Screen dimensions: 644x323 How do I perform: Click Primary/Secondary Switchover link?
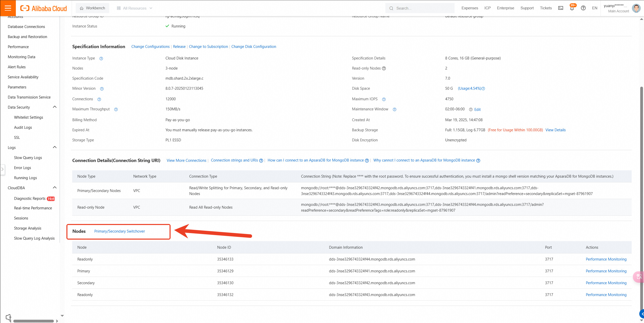click(x=119, y=231)
